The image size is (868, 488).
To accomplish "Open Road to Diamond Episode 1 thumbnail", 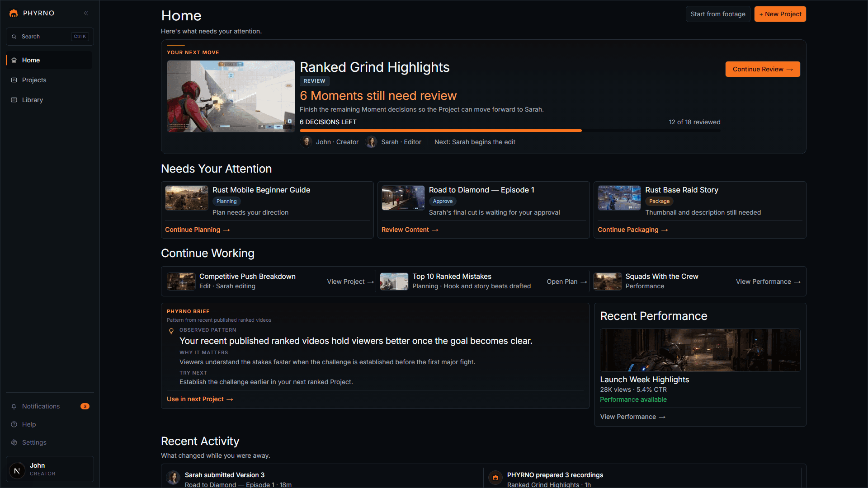I will point(403,198).
